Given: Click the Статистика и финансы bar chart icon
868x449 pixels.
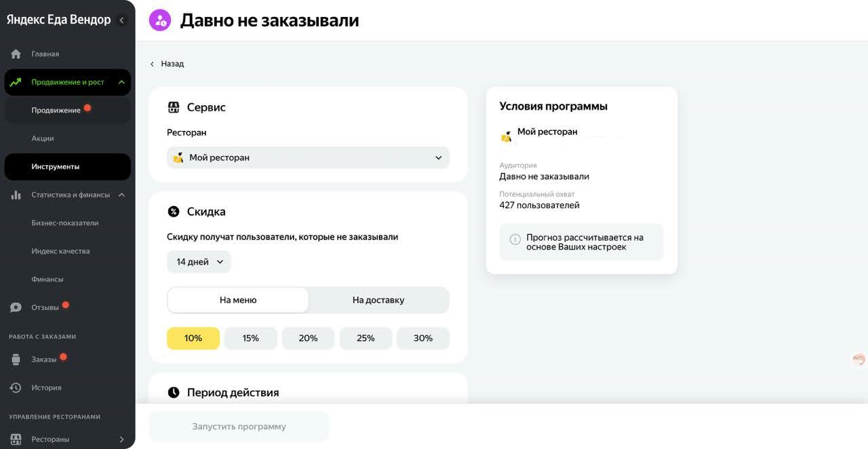Looking at the screenshot, I should pos(16,195).
